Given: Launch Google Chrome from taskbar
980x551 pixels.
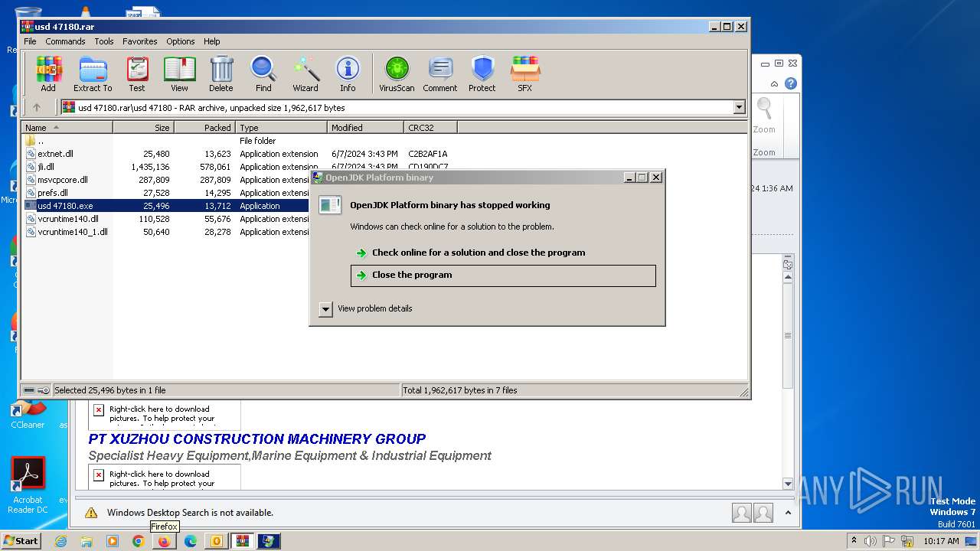Looking at the screenshot, I should [139, 541].
